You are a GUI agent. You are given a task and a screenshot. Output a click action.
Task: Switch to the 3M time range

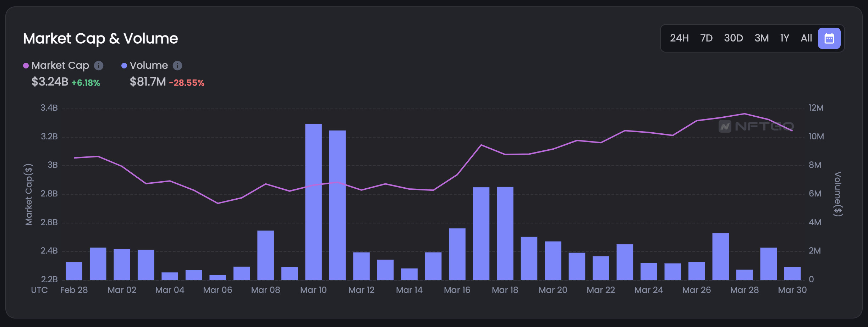(x=762, y=38)
